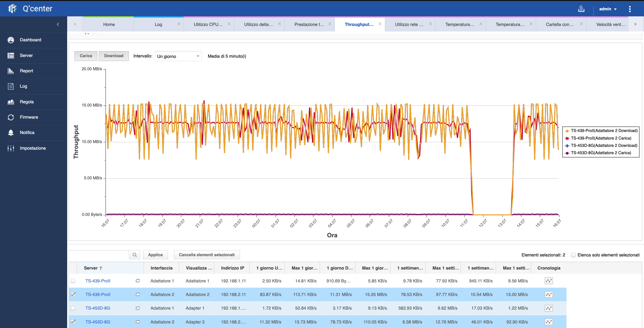
Task: Enable Elenca solo elementi selezionati
Action: click(573, 255)
